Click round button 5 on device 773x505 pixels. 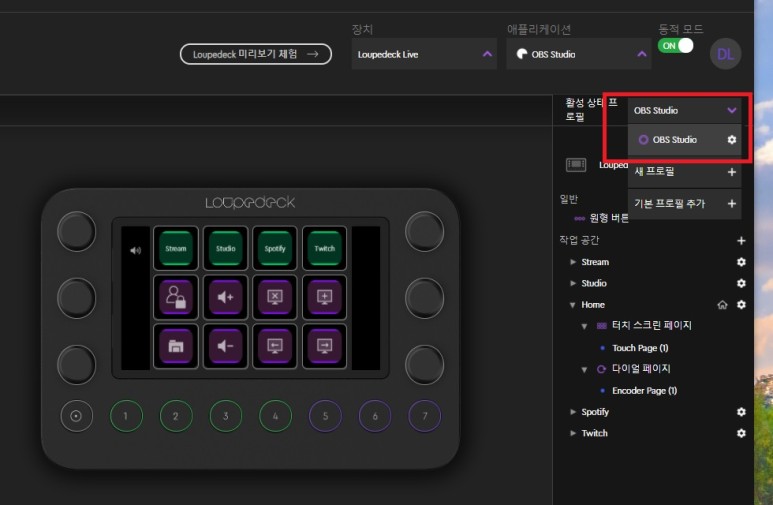click(x=325, y=416)
